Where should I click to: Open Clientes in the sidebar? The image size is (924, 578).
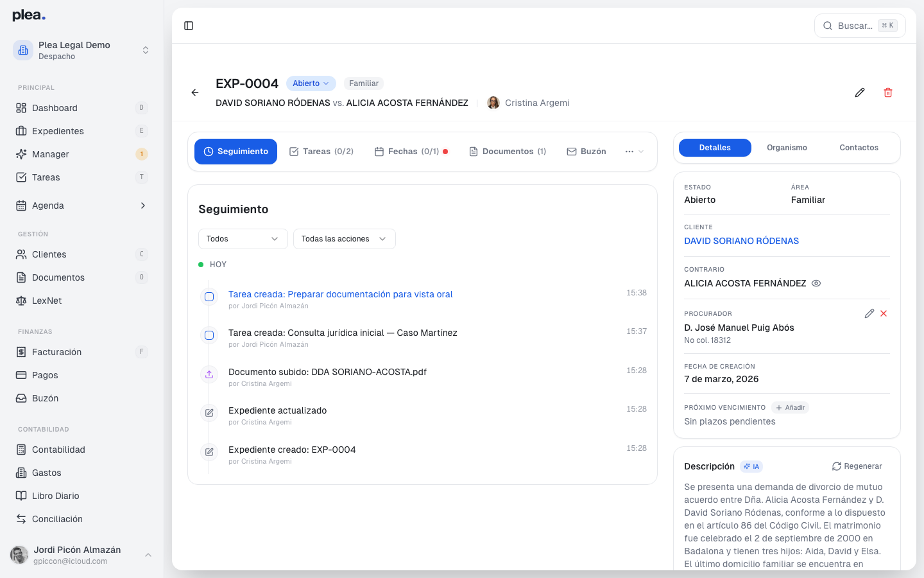pos(82,254)
